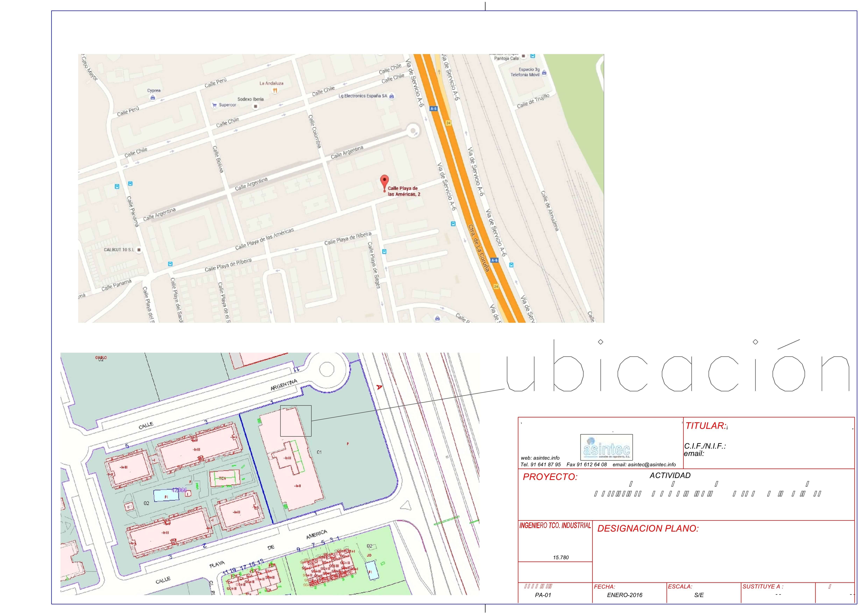Click the 'Calle Bolivia' street label
The width and height of the screenshot is (868, 614).
pyautogui.click(x=218, y=159)
